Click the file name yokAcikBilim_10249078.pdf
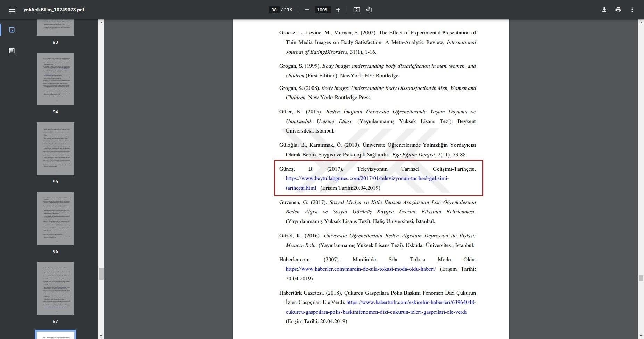 pos(54,10)
